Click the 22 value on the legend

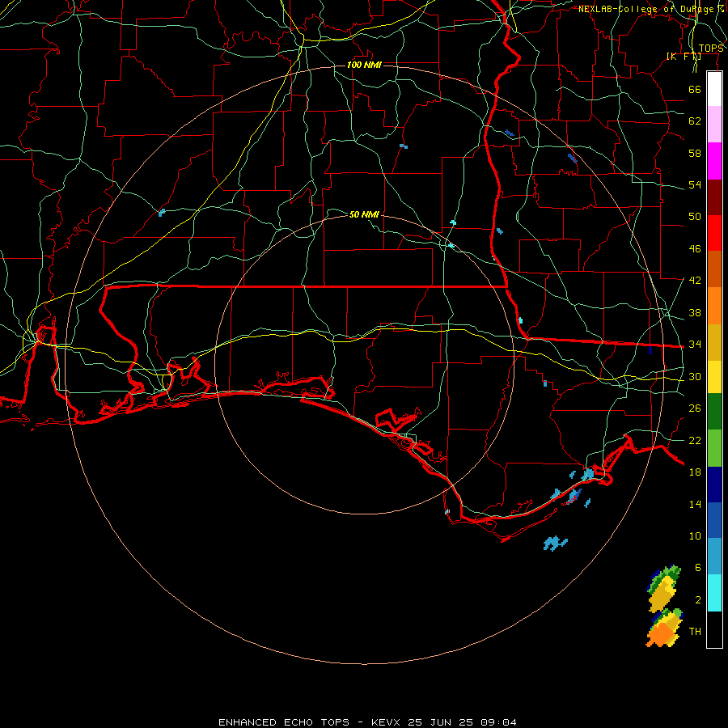(695, 440)
